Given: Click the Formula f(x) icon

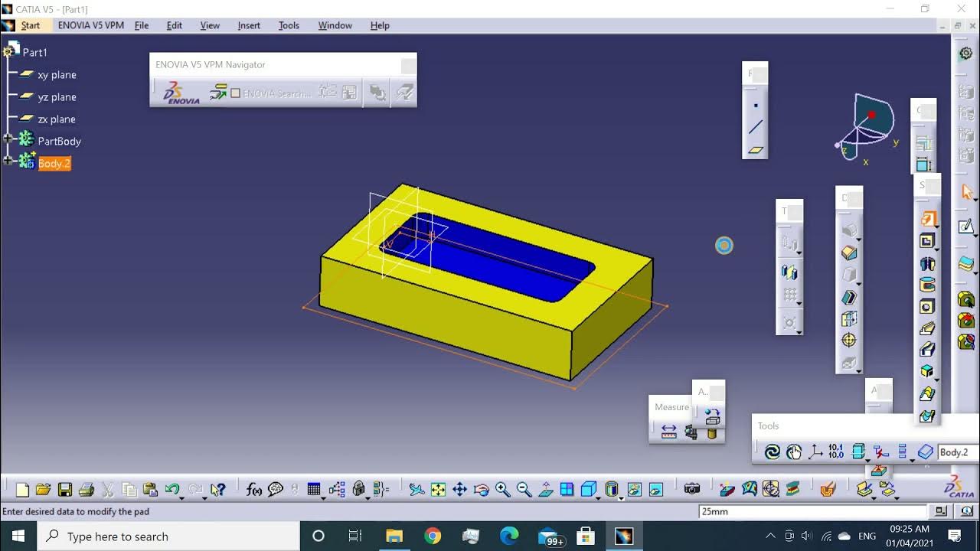Looking at the screenshot, I should coord(254,490).
